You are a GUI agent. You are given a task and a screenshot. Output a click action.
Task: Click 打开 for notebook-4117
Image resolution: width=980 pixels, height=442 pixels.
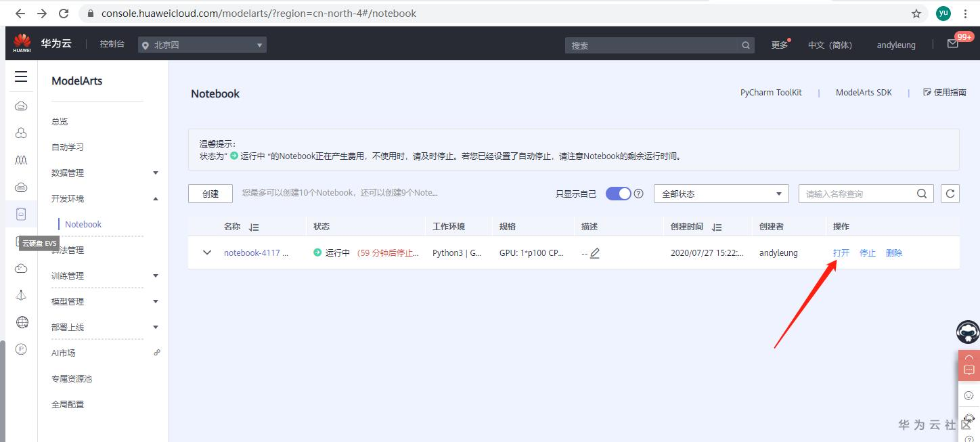click(841, 252)
